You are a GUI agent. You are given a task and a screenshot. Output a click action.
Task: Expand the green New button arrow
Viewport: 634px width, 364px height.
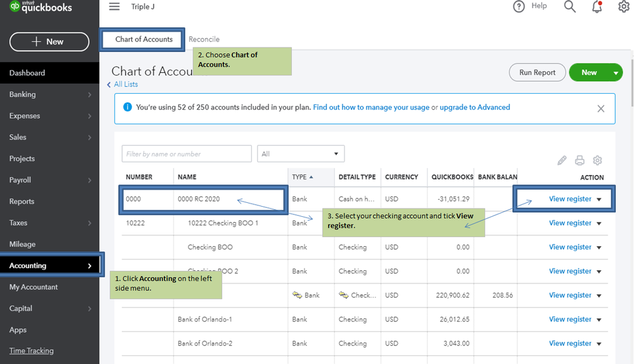[616, 73]
